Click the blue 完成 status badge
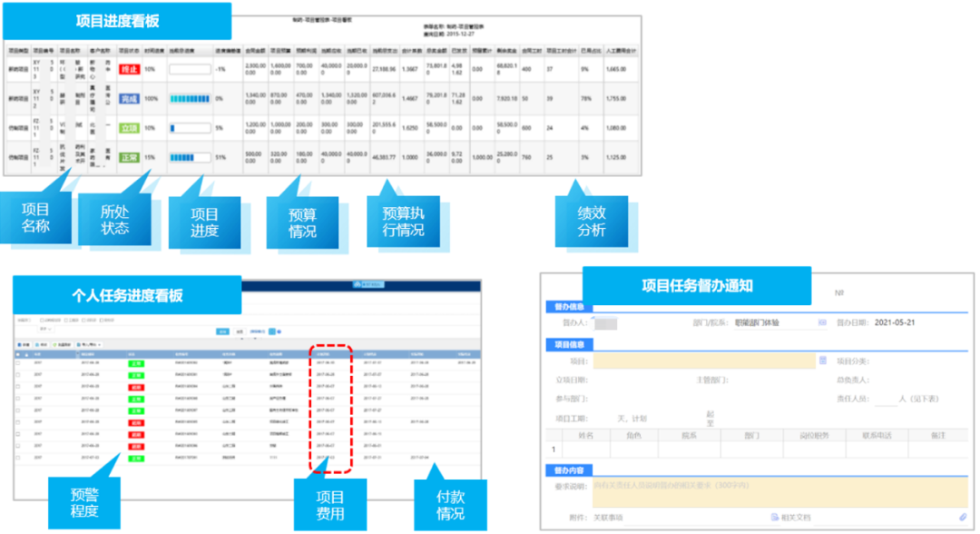This screenshot has width=980, height=534. 129,98
